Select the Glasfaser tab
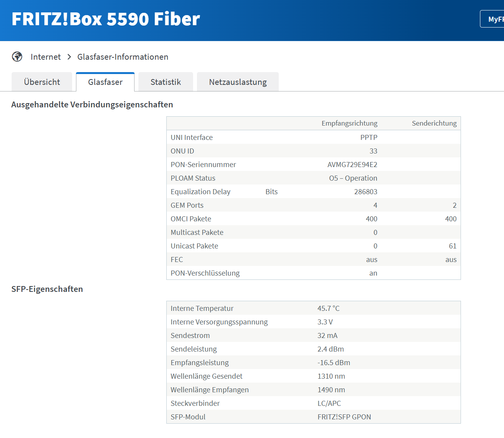 point(105,82)
